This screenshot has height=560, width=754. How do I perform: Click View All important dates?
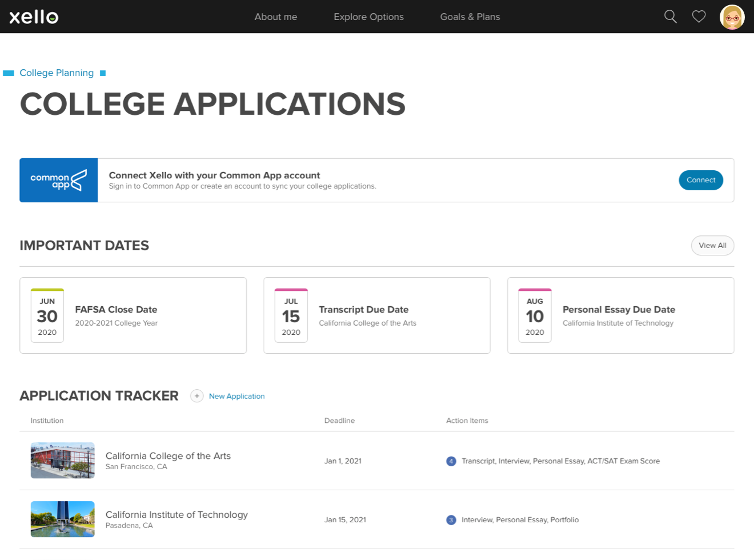coord(712,245)
